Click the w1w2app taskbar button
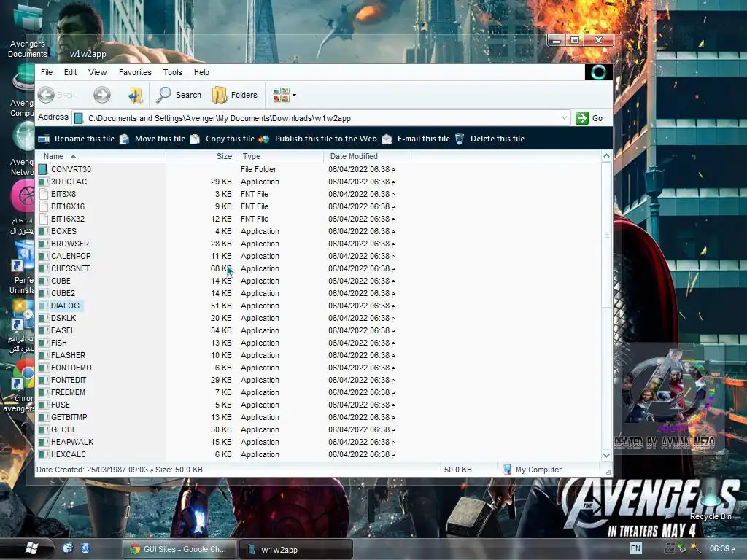Image resolution: width=747 pixels, height=560 pixels. point(296,550)
